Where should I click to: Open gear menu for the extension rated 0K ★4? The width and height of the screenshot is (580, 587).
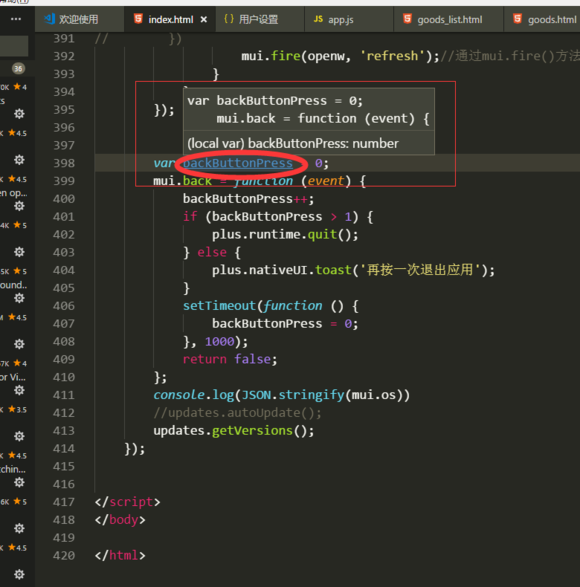pos(19,114)
